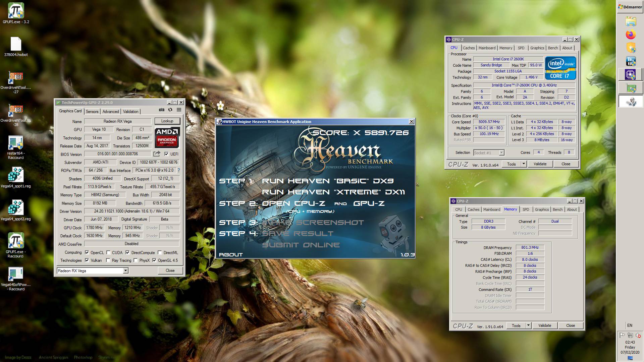Click Validate in upper CPU-Z window
The image size is (644, 362).
(x=540, y=164)
